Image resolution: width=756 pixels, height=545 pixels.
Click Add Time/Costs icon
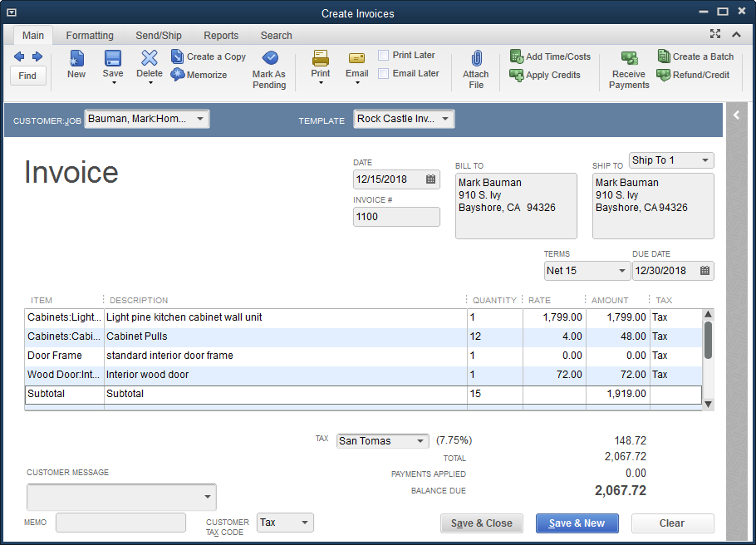pyautogui.click(x=517, y=56)
